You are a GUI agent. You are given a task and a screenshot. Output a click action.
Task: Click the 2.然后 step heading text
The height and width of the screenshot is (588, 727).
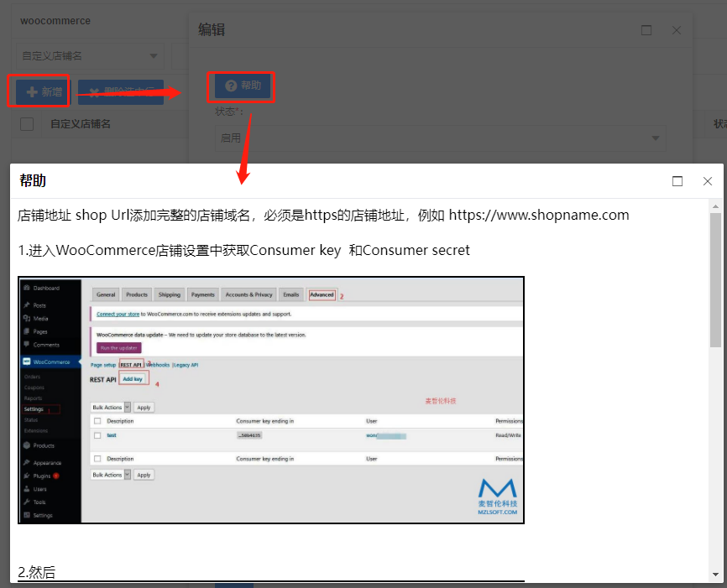point(37,572)
